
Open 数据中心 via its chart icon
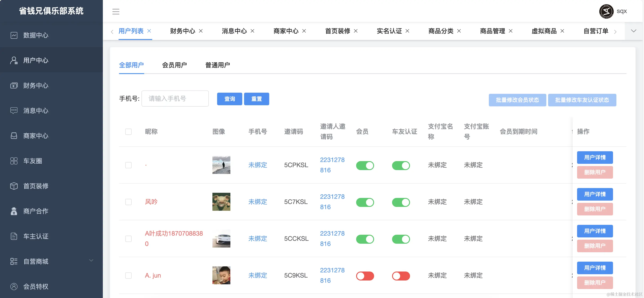pyautogui.click(x=14, y=35)
